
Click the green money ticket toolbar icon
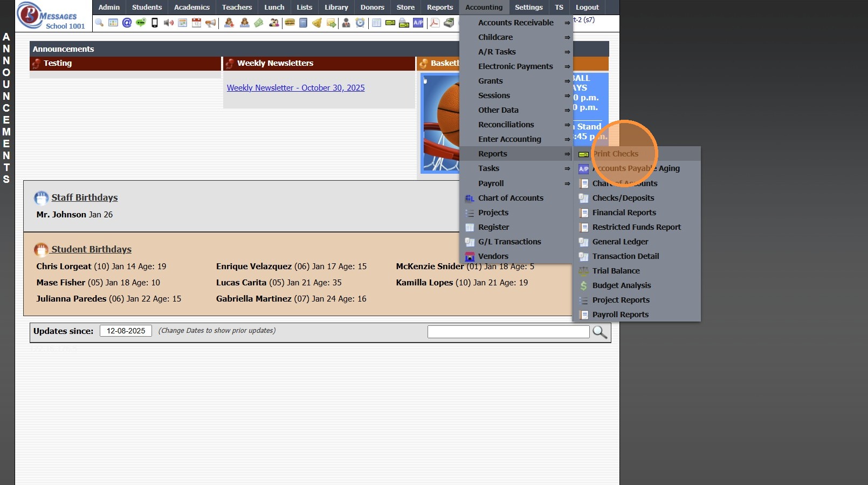click(259, 23)
